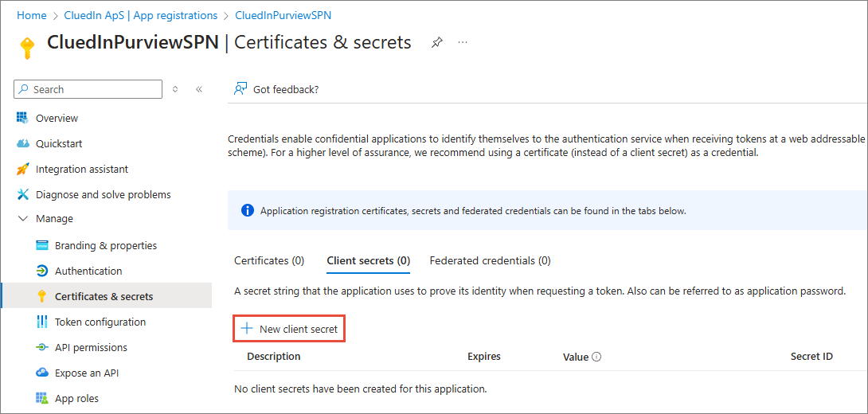Click the Integration assistant rocket icon
The width and height of the screenshot is (868, 414).
(22, 169)
